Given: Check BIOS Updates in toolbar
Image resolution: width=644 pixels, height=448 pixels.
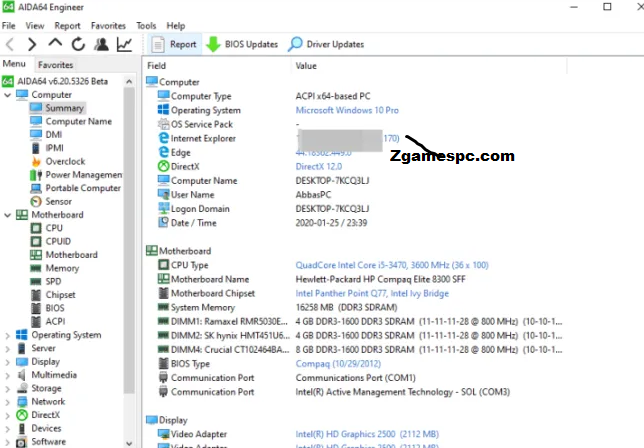Looking at the screenshot, I should tap(242, 44).
